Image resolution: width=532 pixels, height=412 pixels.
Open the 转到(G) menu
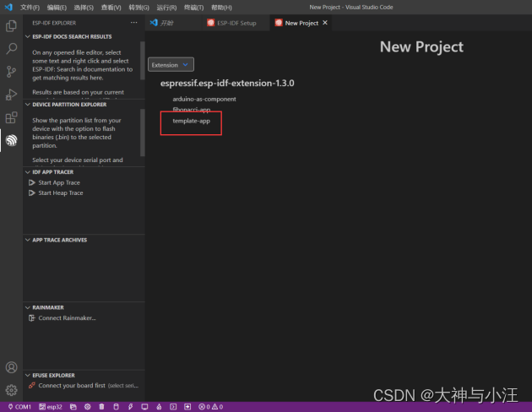138,7
